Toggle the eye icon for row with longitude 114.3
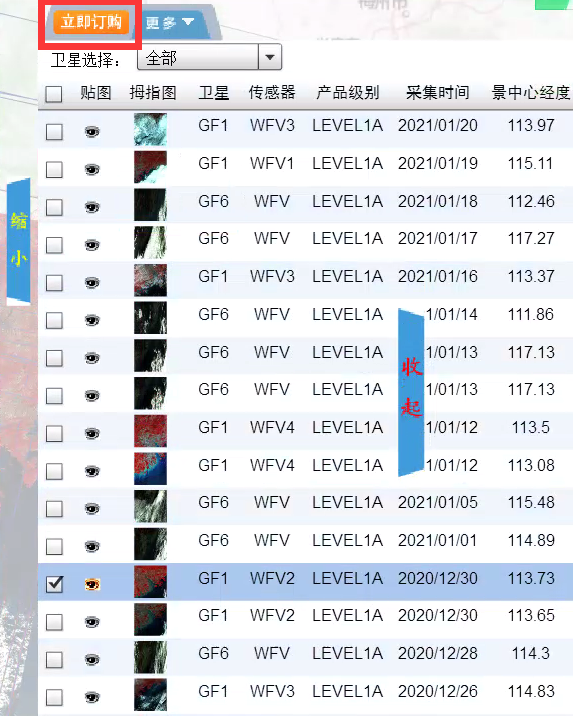573x716 pixels. [92, 659]
